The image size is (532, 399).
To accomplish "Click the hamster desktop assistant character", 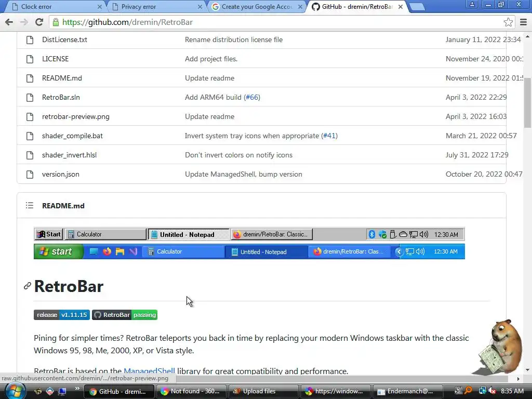I will pyautogui.click(x=500, y=347).
